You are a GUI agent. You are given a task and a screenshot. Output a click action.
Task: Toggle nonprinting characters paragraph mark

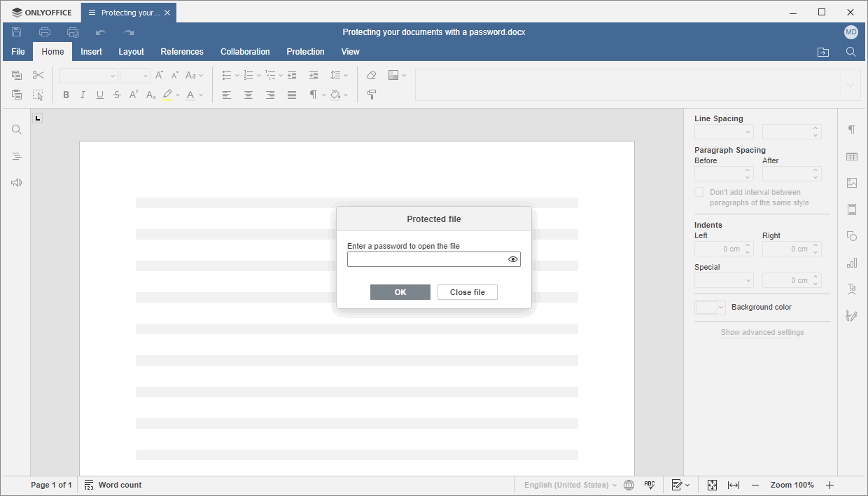pyautogui.click(x=314, y=95)
